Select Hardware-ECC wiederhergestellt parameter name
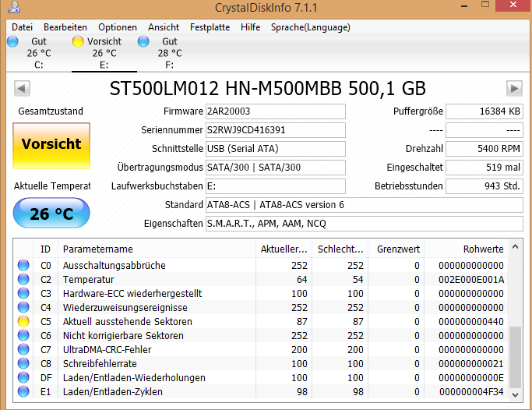This screenshot has width=532, height=410. click(x=132, y=293)
